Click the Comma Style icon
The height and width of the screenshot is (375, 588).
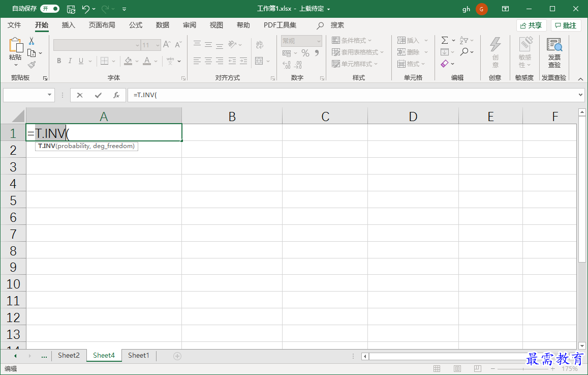pos(317,53)
